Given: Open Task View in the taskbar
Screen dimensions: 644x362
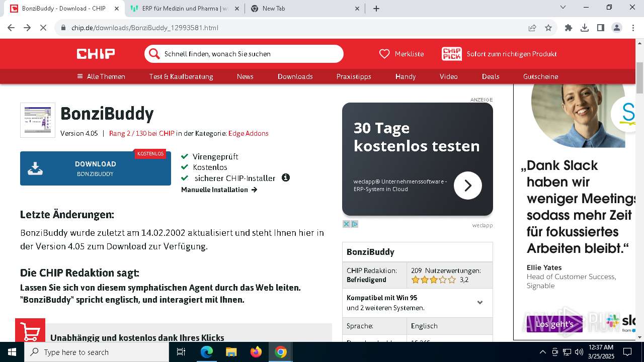Looking at the screenshot, I should tap(181, 352).
